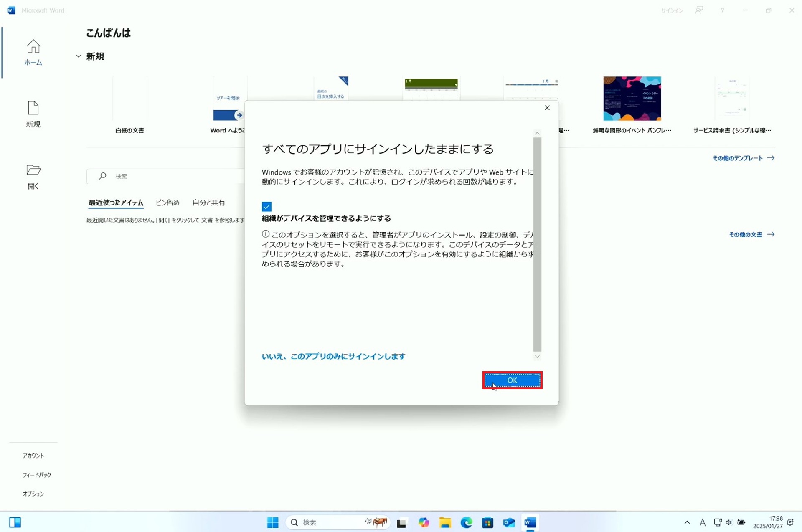The height and width of the screenshot is (532, 802).
Task: Close the sign-in dialog with the X
Action: [547, 108]
